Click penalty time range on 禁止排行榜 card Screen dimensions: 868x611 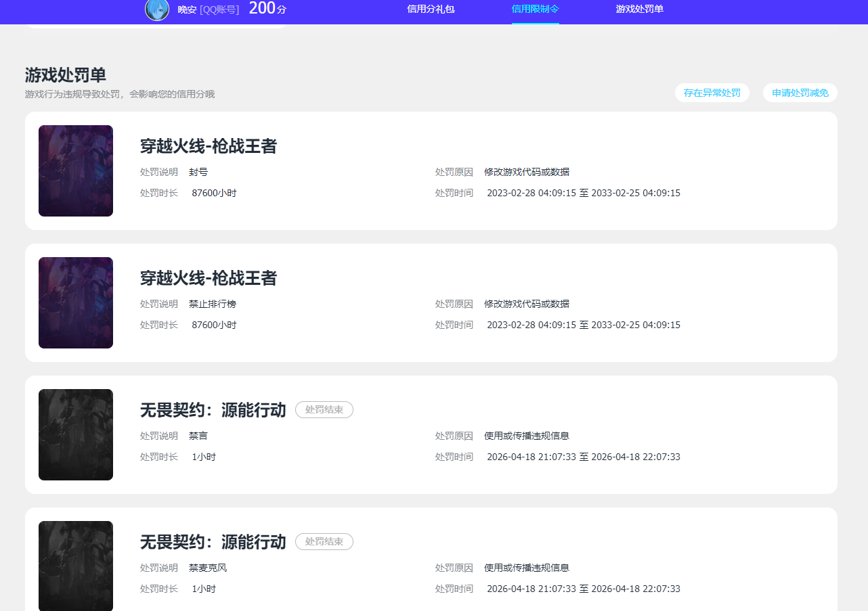(x=584, y=325)
